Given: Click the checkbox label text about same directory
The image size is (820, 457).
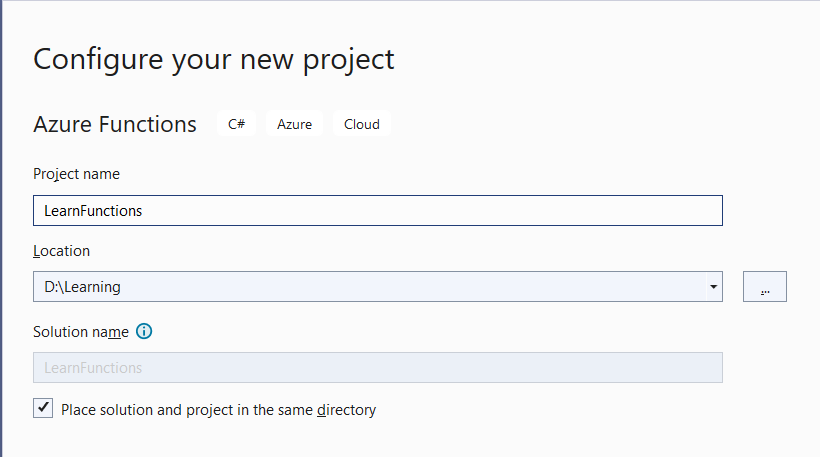Looking at the screenshot, I should [x=219, y=410].
